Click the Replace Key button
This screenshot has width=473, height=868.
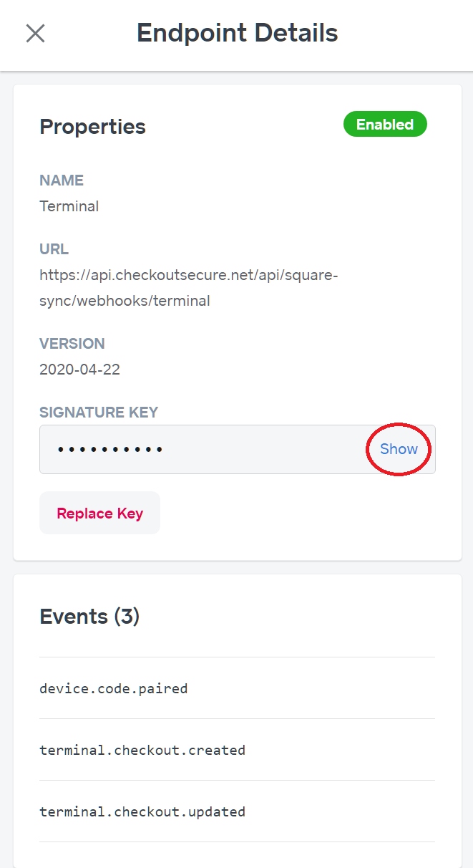[99, 513]
